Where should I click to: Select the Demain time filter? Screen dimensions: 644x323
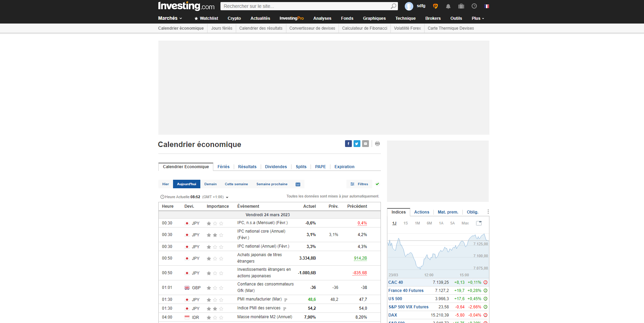[210, 184]
